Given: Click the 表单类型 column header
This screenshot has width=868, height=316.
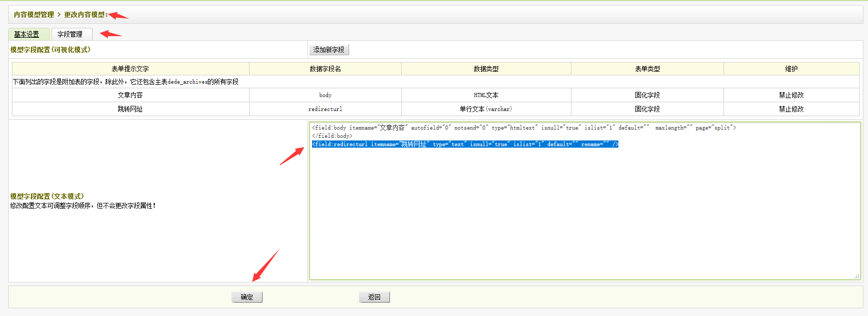Looking at the screenshot, I should point(647,69).
